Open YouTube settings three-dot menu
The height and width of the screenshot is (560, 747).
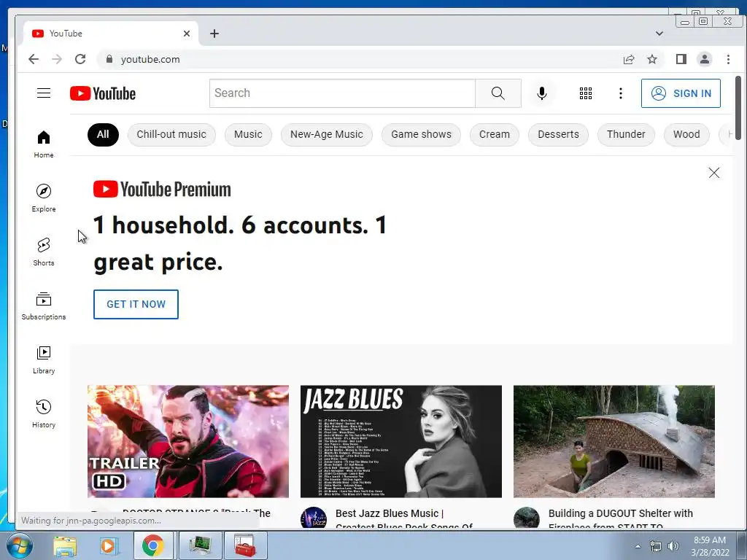point(620,93)
